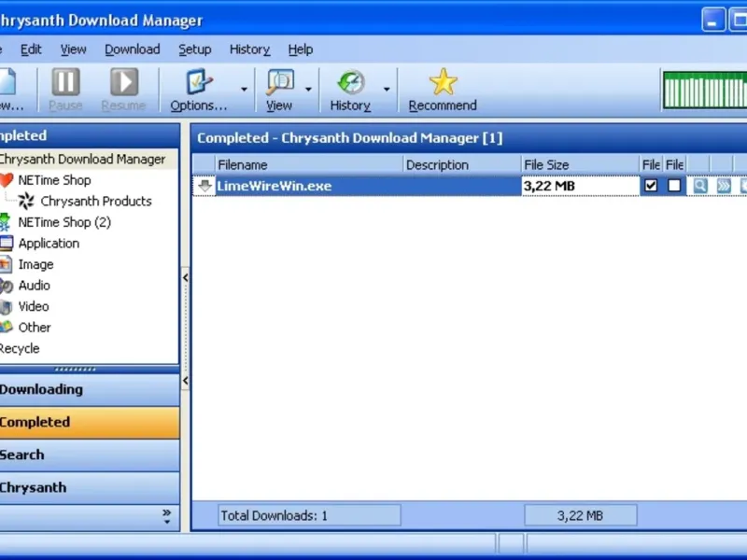Click the green bandwidth monitor graph
Image resolution: width=747 pixels, height=560 pixels.
705,90
